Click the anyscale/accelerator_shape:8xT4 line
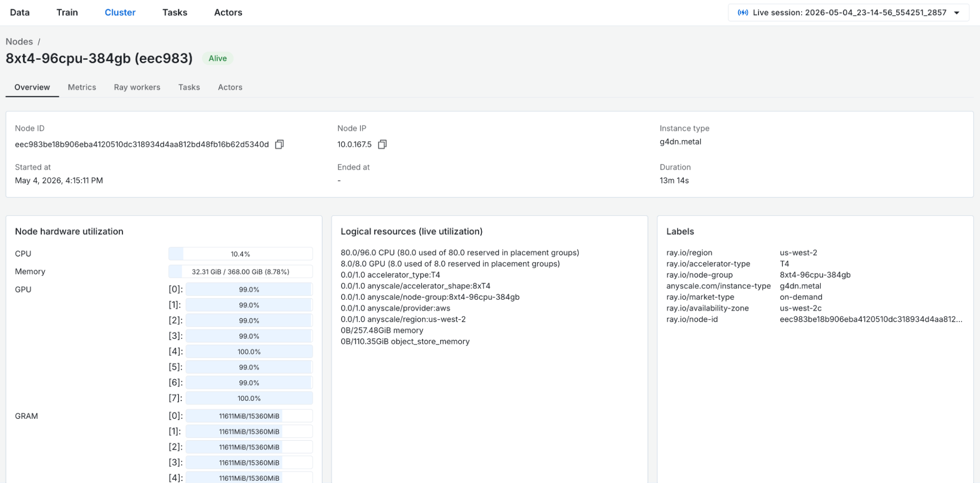 [415, 286]
